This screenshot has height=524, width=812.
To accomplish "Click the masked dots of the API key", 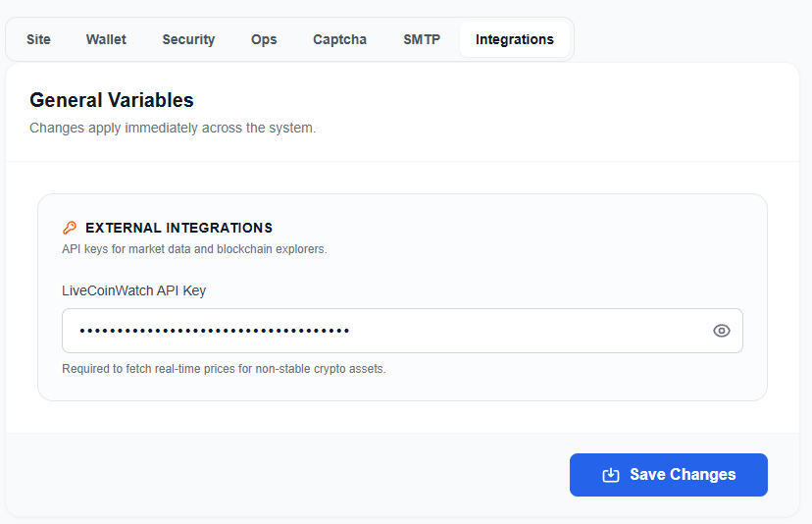I will point(214,331).
